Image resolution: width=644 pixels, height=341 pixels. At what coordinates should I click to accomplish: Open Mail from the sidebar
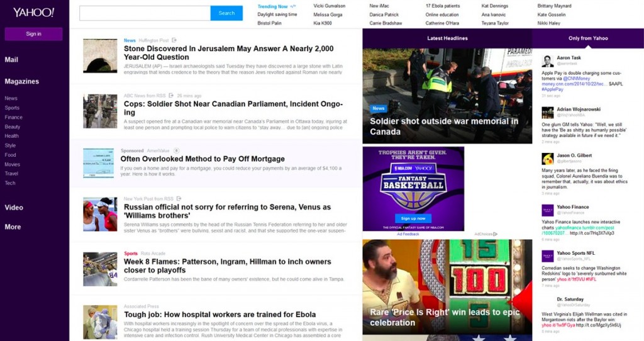(11, 60)
